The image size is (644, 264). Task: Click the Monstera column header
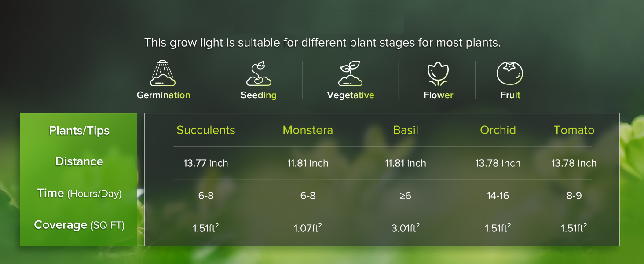tap(308, 130)
